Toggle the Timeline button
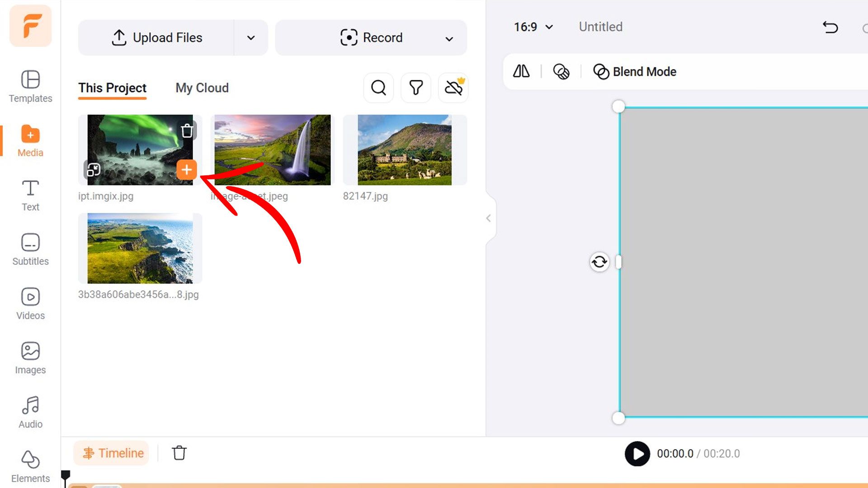Viewport: 868px width, 488px height. click(x=112, y=453)
